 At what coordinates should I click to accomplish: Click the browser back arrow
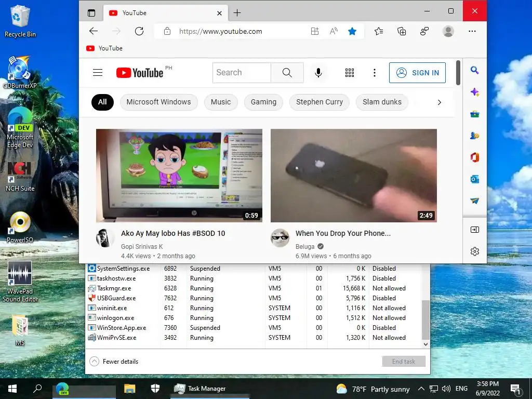[94, 31]
